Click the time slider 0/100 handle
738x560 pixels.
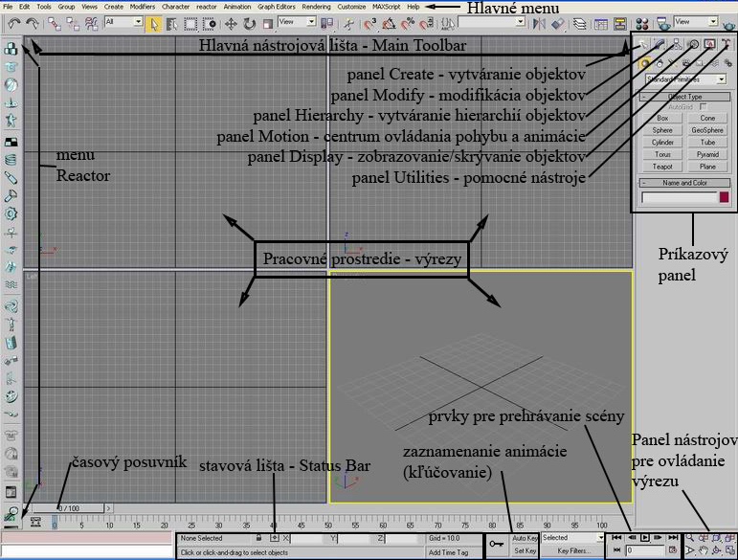(x=69, y=508)
